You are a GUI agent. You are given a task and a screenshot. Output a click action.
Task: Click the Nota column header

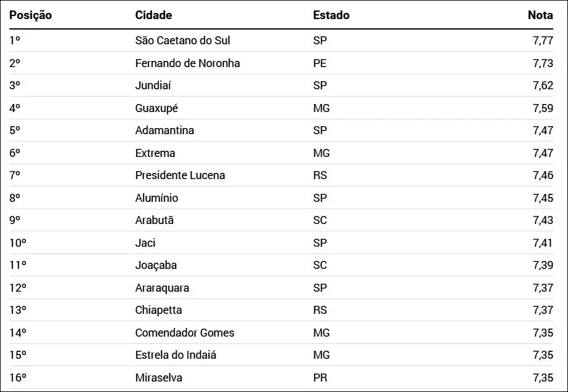pyautogui.click(x=540, y=15)
